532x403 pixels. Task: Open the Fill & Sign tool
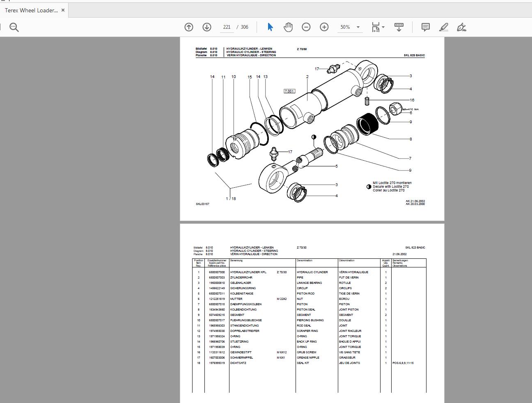[462, 27]
